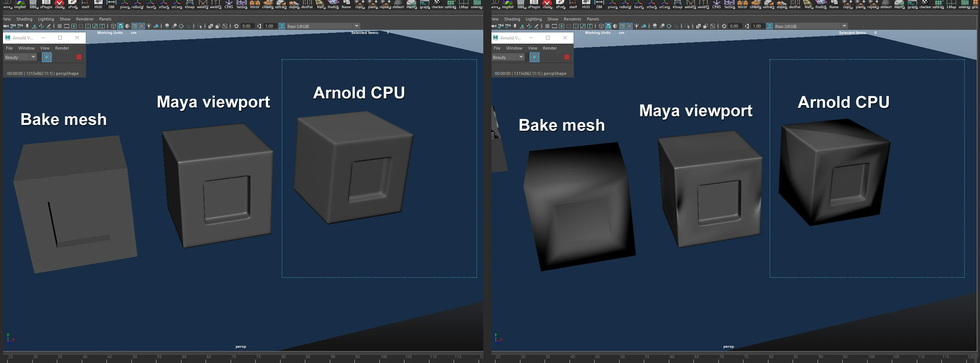Click the findGB shelf icon in left panel

333,4
